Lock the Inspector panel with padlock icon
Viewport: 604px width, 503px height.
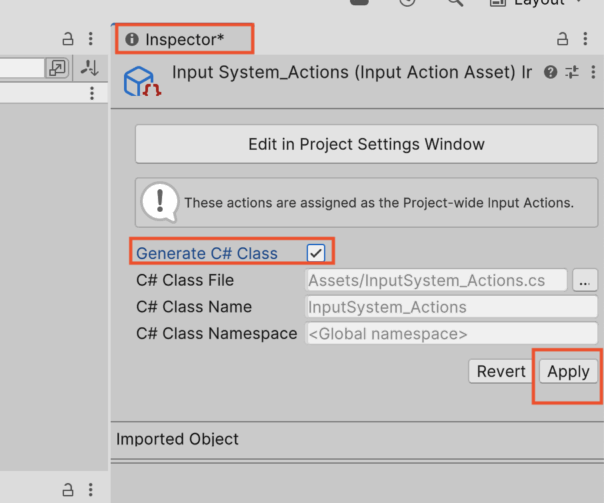[x=562, y=39]
